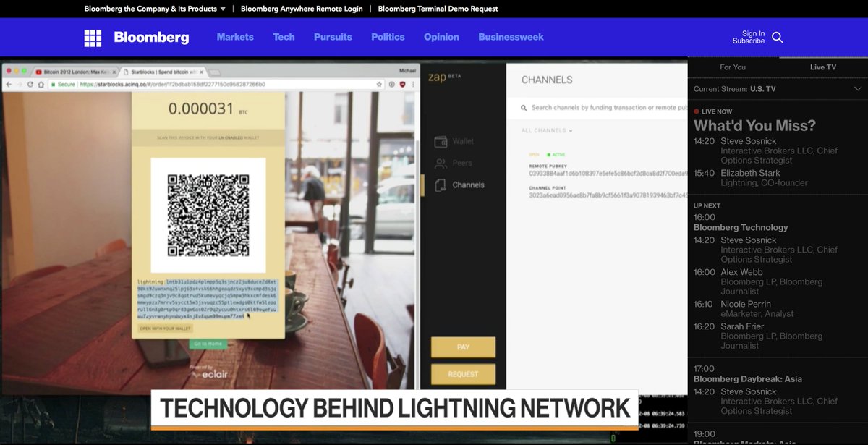Image resolution: width=868 pixels, height=445 pixels.
Task: Click the Bloomberg Daybreak: Asia show title
Action: [x=748, y=379]
